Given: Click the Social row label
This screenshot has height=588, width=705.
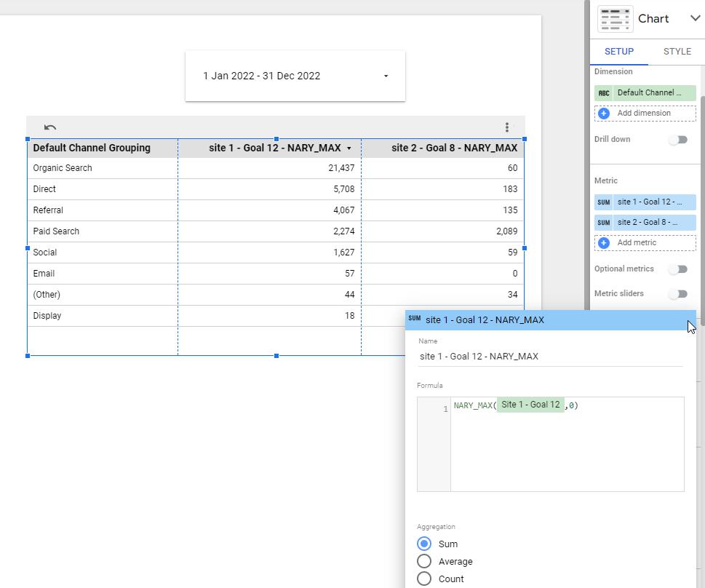Looking at the screenshot, I should [x=45, y=253].
